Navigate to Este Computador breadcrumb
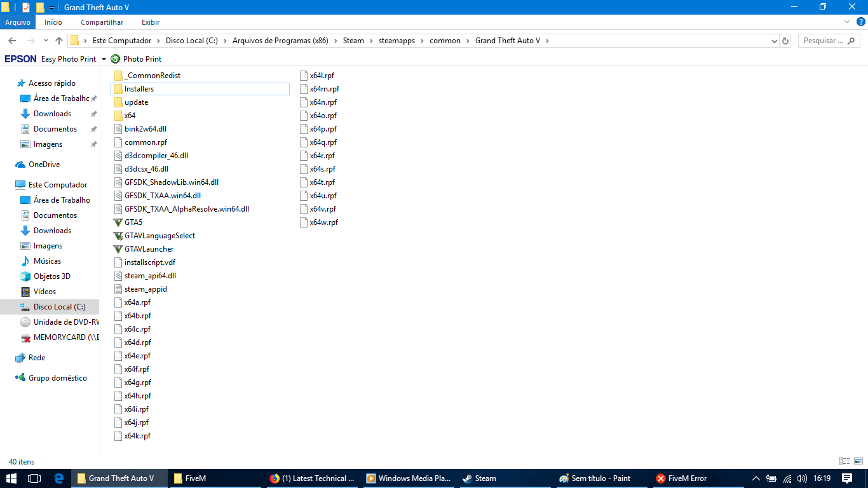The width and height of the screenshot is (868, 488). pos(122,41)
